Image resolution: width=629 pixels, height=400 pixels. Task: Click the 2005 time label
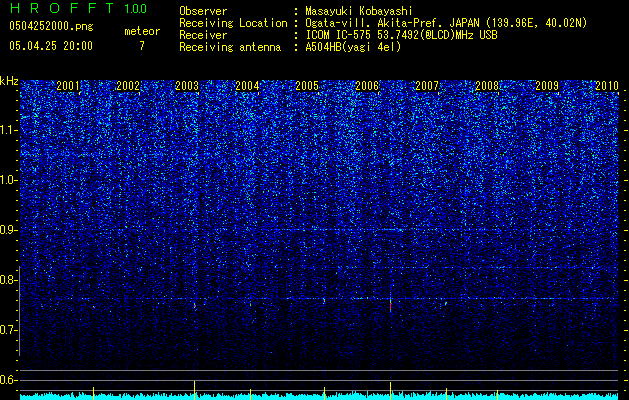tap(307, 85)
